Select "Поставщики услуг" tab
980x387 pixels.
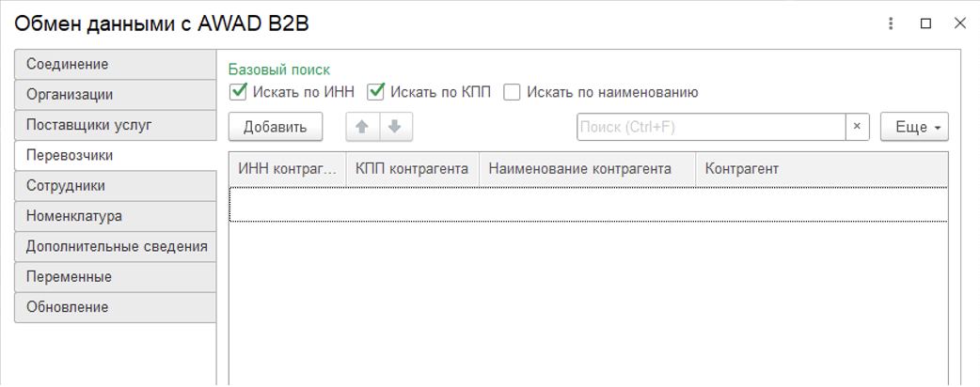click(115, 124)
